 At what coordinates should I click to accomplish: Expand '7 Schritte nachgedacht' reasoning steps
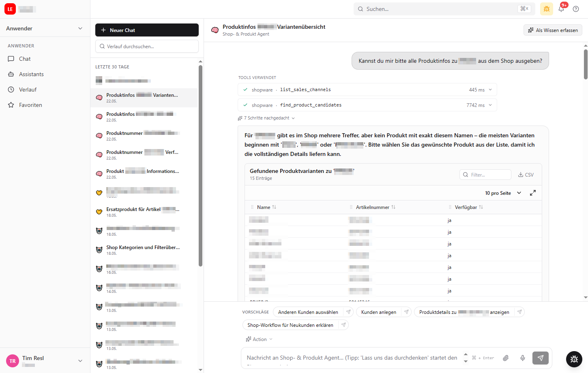(266, 118)
